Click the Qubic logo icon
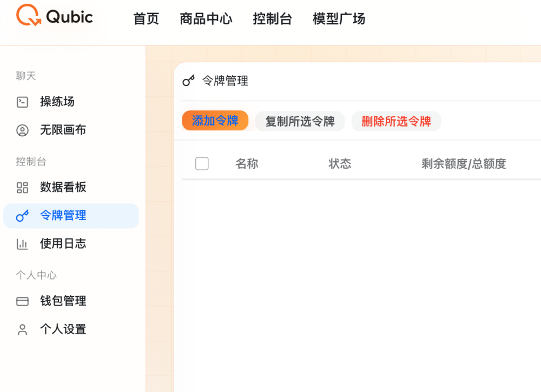Viewport: 541px width, 392px height. (29, 15)
